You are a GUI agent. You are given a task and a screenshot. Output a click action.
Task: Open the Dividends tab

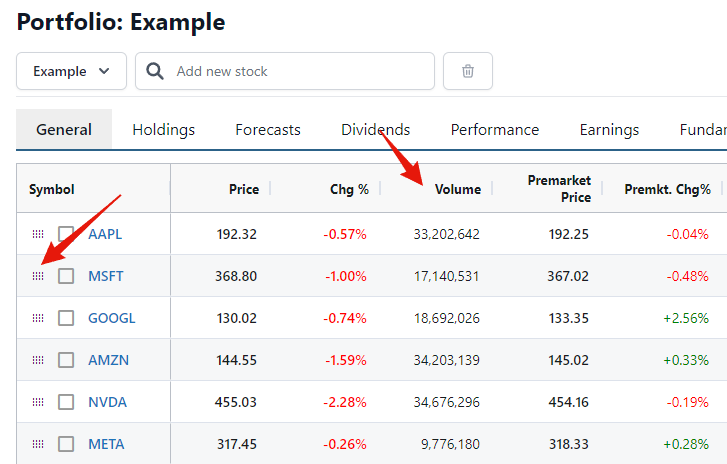click(x=375, y=130)
